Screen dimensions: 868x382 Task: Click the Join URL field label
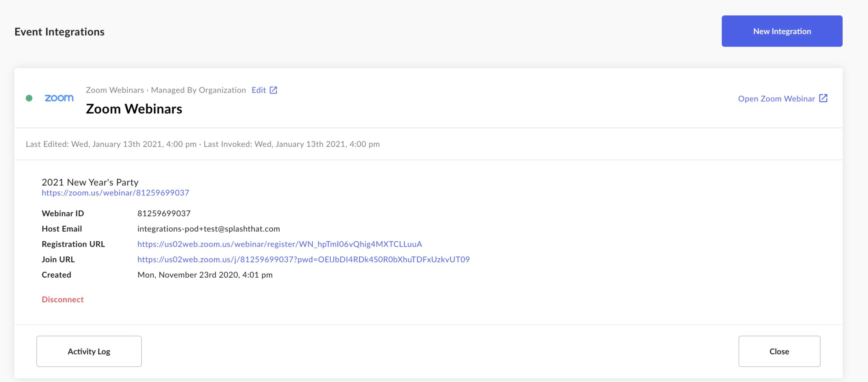tap(58, 260)
